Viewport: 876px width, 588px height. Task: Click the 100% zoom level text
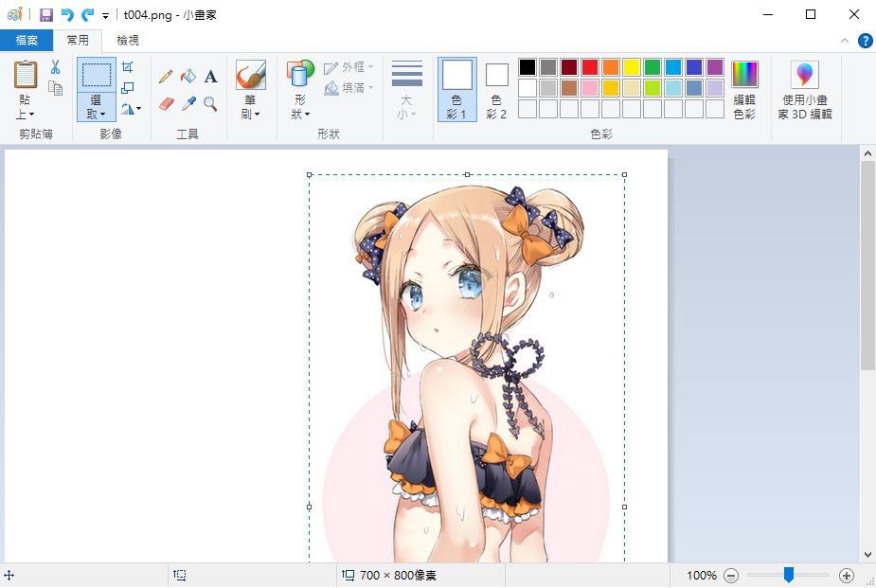tap(702, 575)
